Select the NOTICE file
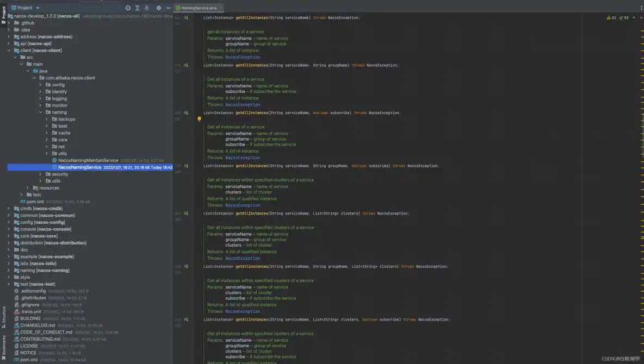Screen dimensions: 644x364 point(28,353)
